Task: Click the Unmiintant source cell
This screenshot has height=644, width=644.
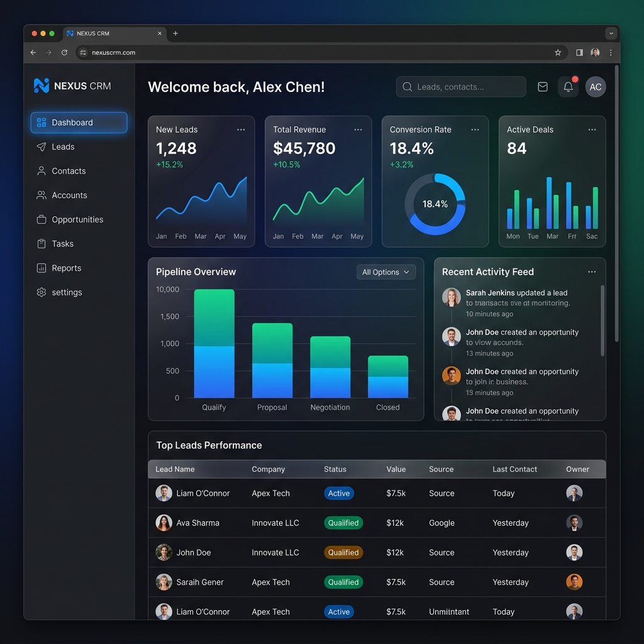Action: (449, 611)
